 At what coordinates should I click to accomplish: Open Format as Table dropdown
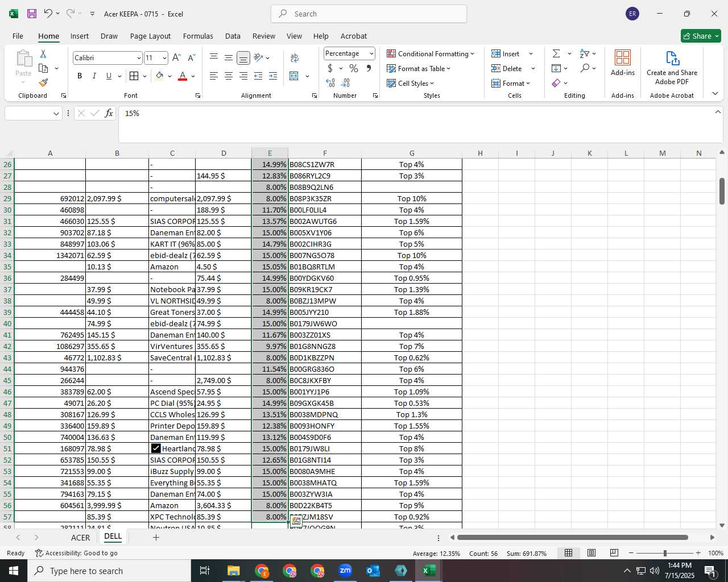[419, 68]
